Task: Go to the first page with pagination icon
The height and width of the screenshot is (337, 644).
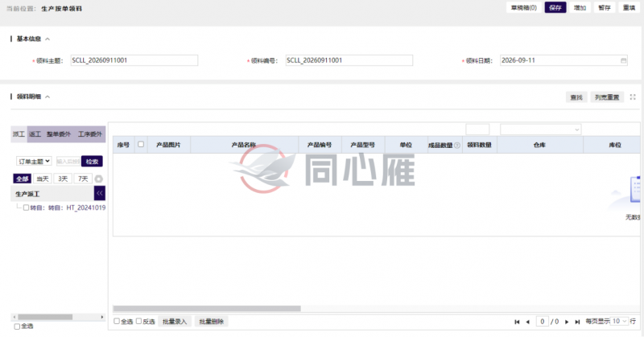Action: 517,322
